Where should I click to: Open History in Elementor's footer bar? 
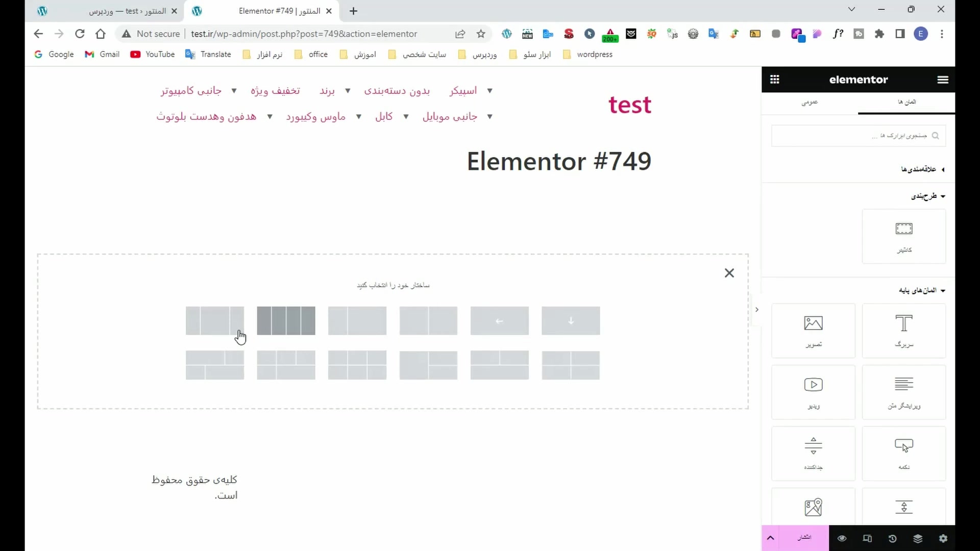(892, 538)
